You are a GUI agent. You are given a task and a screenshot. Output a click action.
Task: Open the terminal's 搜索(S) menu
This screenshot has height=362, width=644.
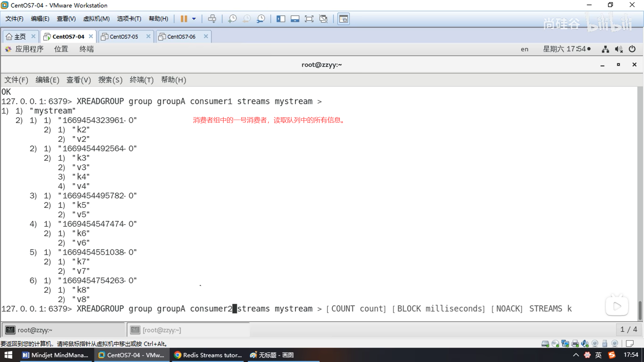(110, 80)
